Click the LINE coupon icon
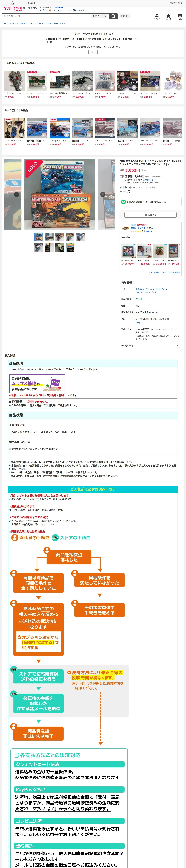Image resolution: width=186 pixels, height=868 pixels. coord(124,202)
